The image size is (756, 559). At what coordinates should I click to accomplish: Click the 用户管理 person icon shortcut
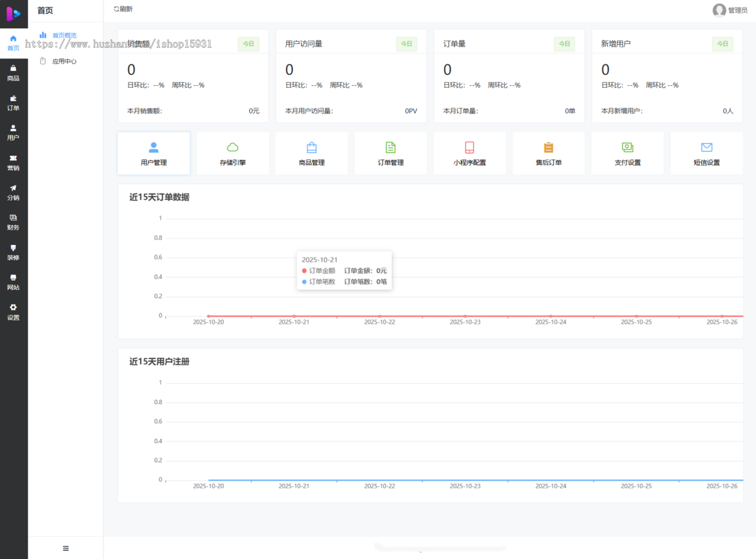coord(154,147)
